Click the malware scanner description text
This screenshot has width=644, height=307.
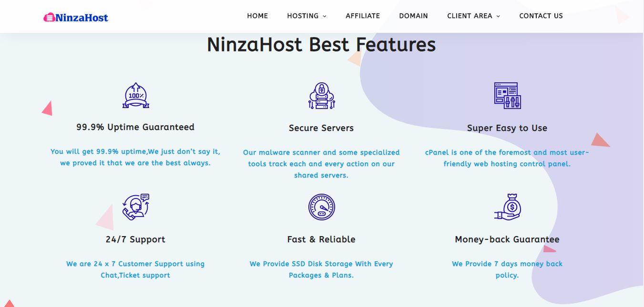click(x=321, y=164)
